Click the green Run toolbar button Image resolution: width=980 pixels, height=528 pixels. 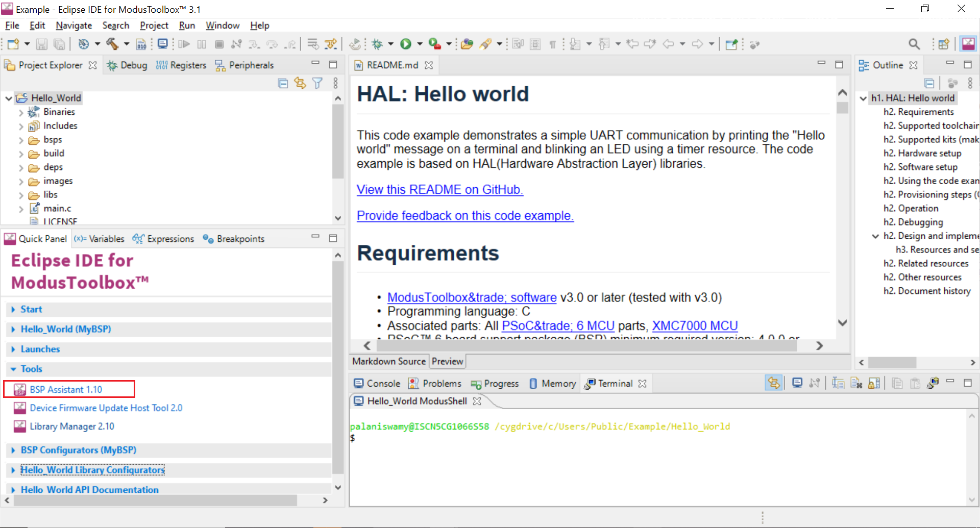(406, 44)
